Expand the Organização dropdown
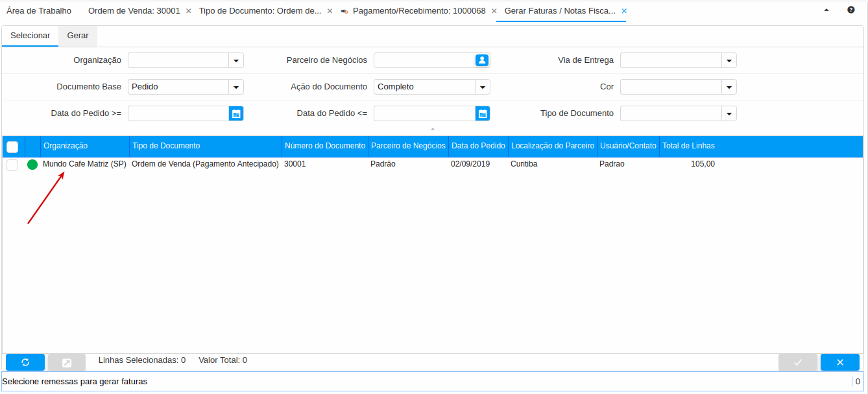 (x=236, y=60)
